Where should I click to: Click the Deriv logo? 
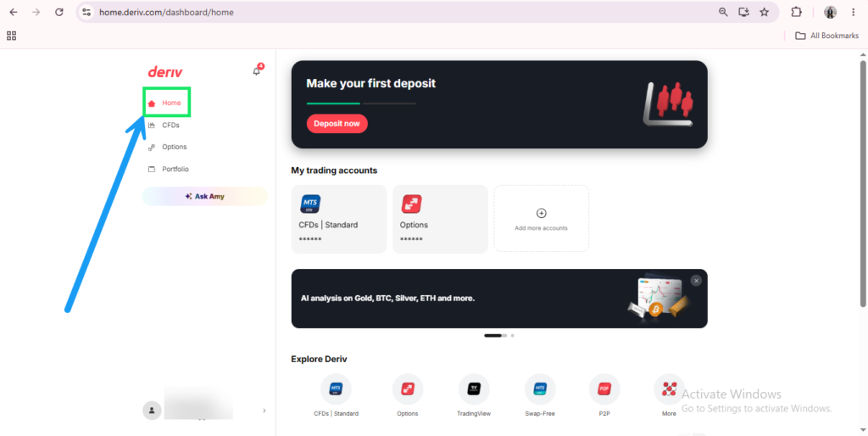coord(165,72)
